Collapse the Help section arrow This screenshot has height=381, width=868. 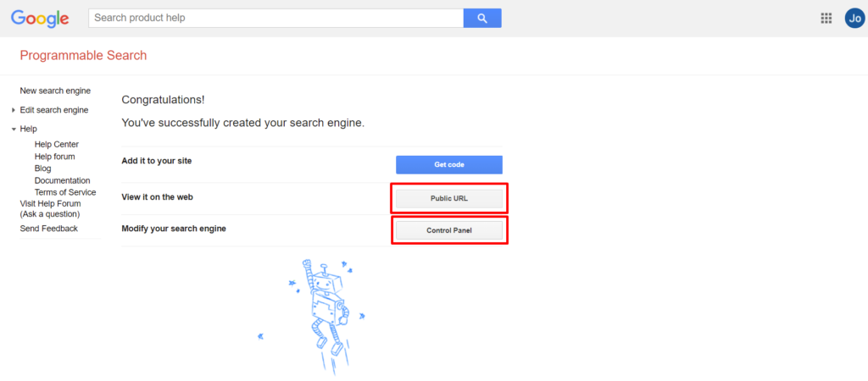[x=14, y=130]
